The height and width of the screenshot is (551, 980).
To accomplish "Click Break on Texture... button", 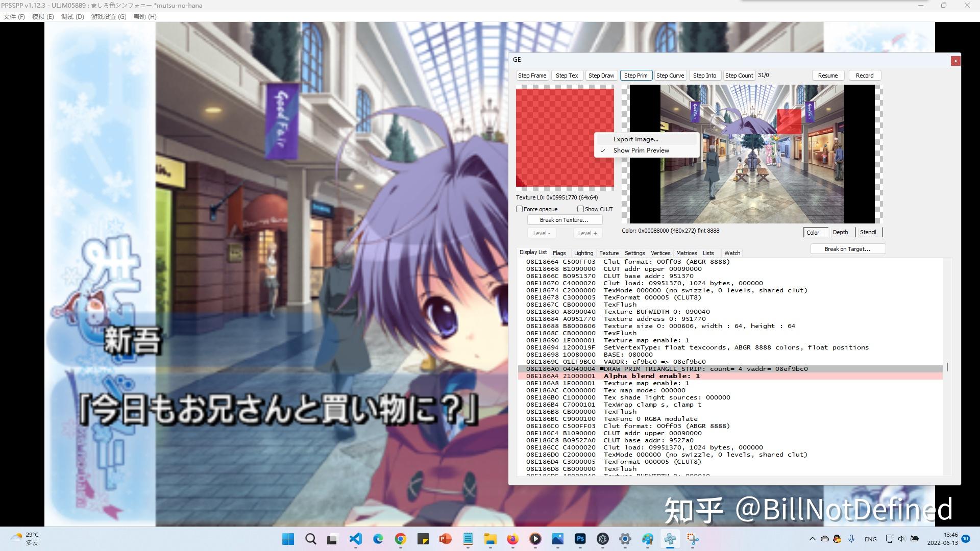I will pos(564,220).
